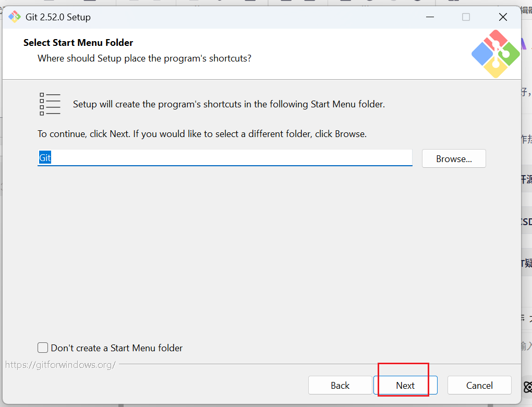This screenshot has width=532, height=407.
Task: Click the "Setup will create the program's shortcuts" text
Action: [x=228, y=104]
